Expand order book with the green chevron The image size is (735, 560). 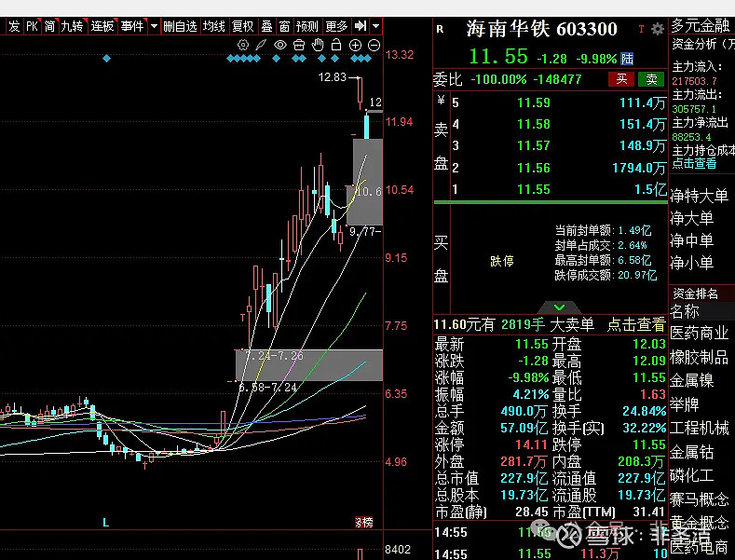point(559,307)
